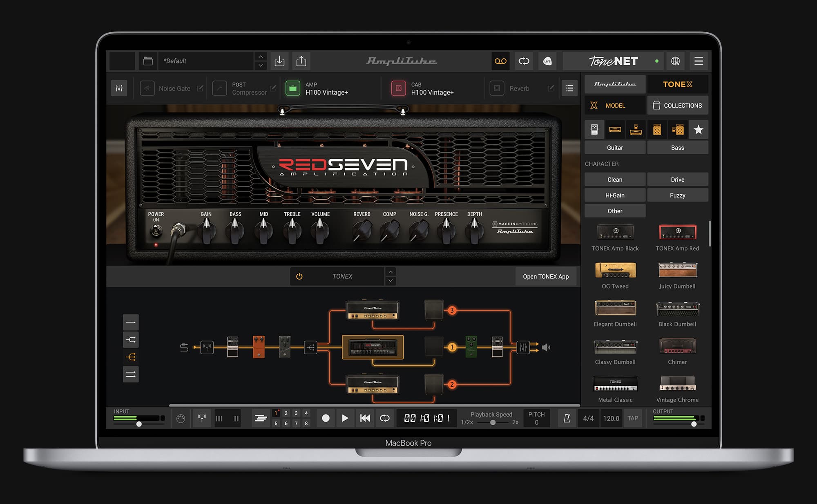Click the Open TONEX App button
The image size is (817, 504).
click(546, 276)
